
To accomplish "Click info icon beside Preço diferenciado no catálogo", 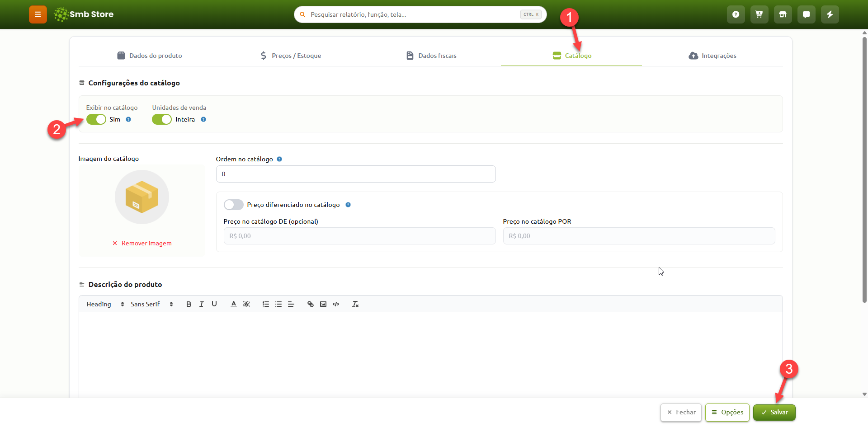I will click(348, 205).
